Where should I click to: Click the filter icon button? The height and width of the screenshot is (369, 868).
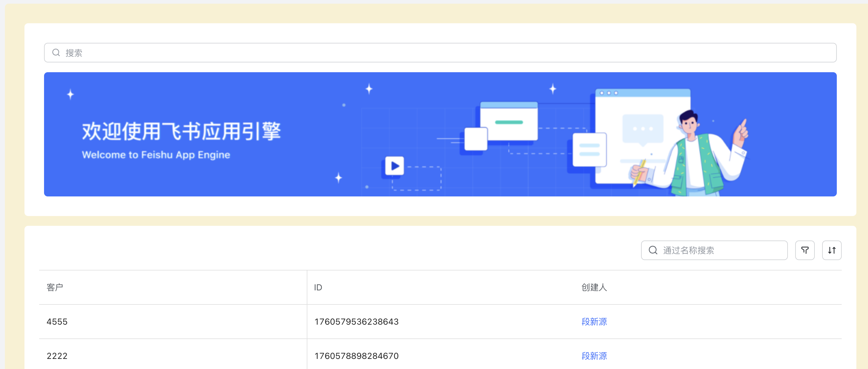[805, 250]
